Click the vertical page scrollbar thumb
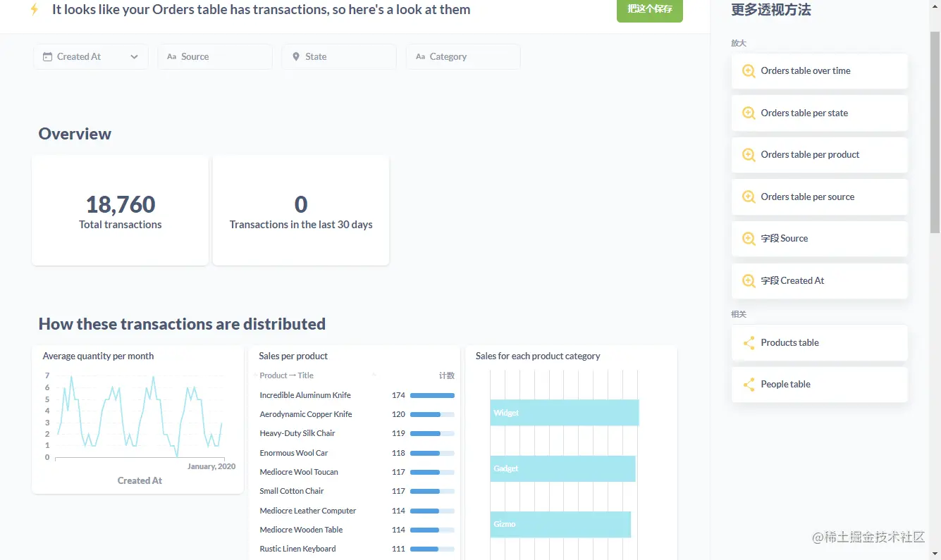941x560 pixels. 935,132
